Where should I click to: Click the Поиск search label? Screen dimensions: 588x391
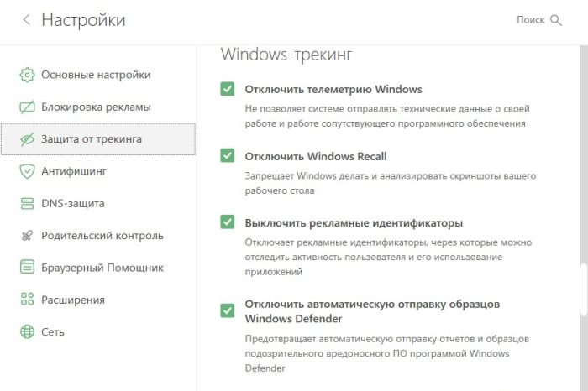pyautogui.click(x=531, y=20)
